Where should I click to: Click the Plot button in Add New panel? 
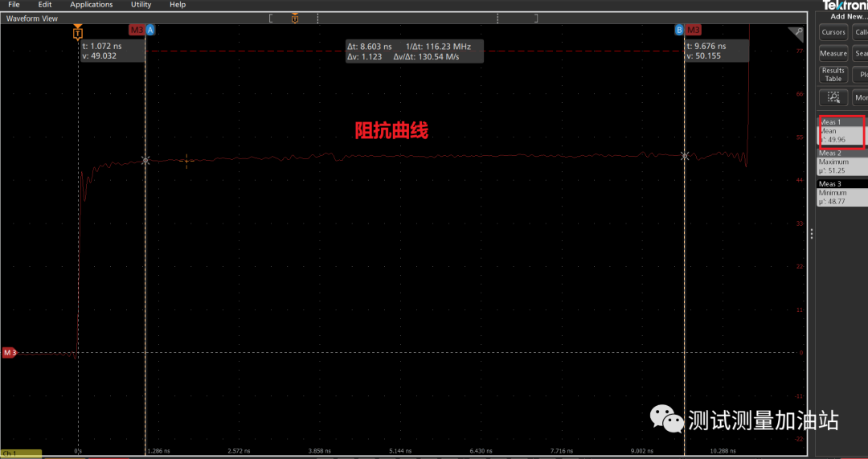(860, 75)
